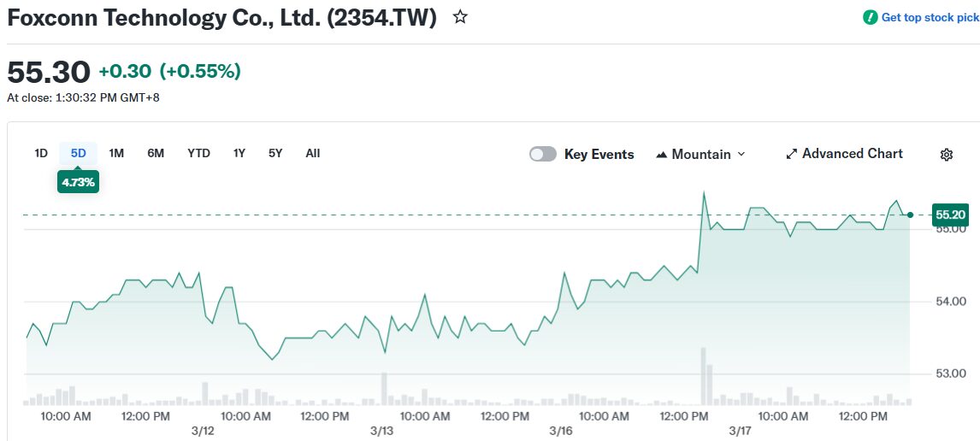Click the 3/16 date label on axis
This screenshot has height=441, width=980.
pyautogui.click(x=561, y=431)
